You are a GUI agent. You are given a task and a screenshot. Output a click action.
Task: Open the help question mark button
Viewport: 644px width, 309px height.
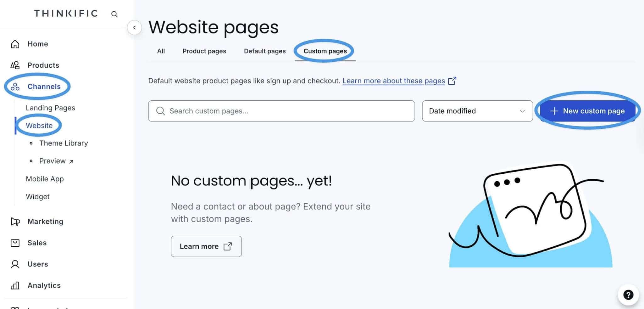click(x=628, y=295)
